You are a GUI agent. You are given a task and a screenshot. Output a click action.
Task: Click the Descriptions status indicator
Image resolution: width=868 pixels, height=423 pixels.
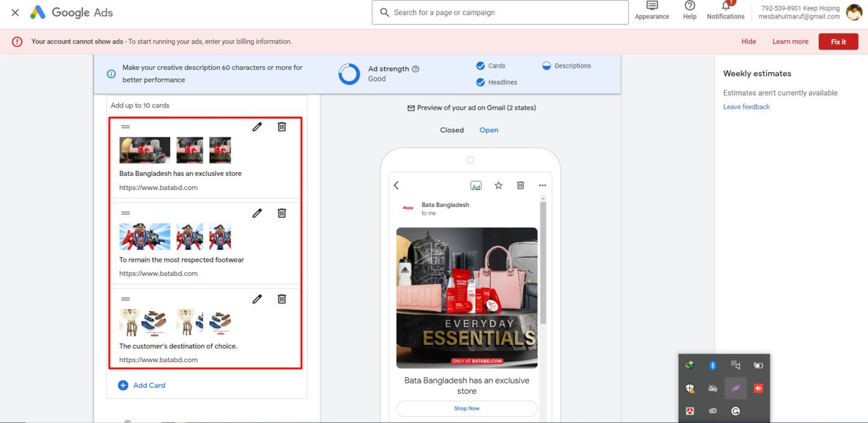546,66
